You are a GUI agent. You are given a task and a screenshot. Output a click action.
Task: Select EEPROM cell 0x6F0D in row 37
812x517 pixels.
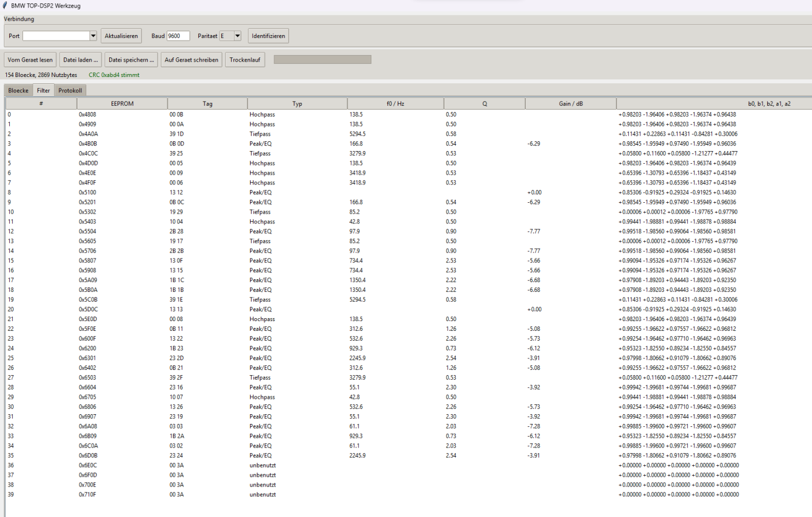tap(88, 476)
